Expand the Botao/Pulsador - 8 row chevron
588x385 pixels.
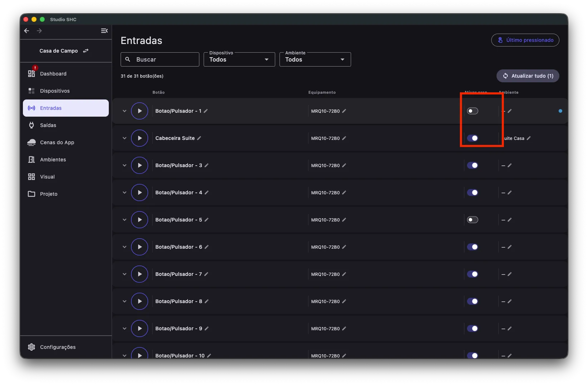(124, 301)
